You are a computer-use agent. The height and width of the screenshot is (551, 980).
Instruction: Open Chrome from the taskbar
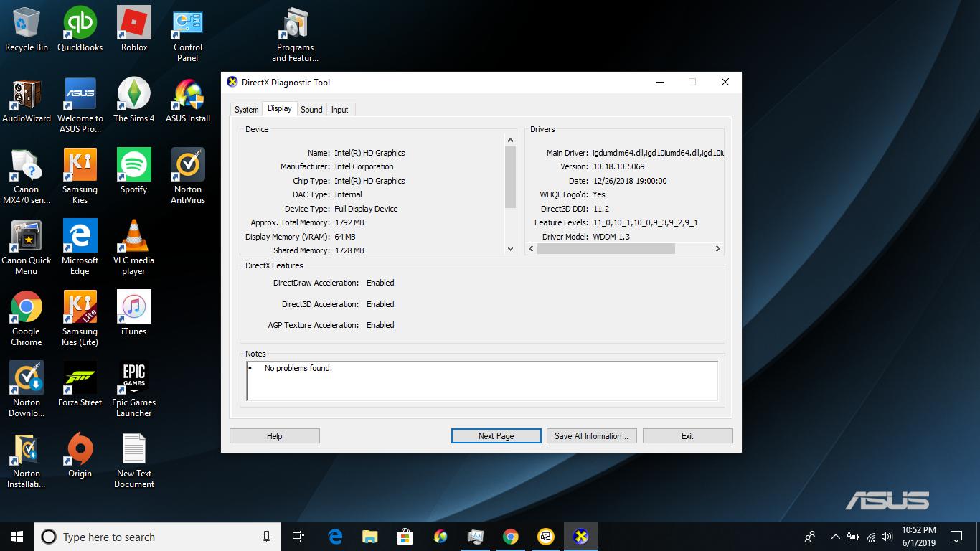coord(510,537)
